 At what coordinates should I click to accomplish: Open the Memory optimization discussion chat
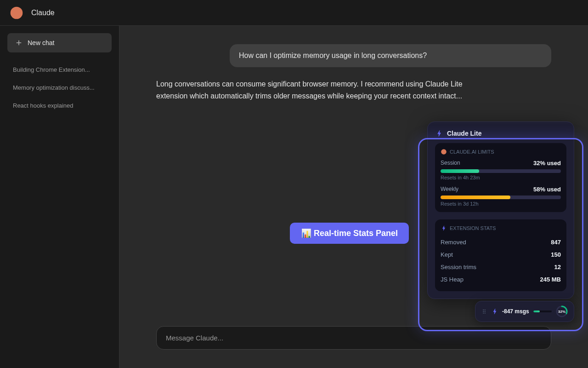pos(54,88)
